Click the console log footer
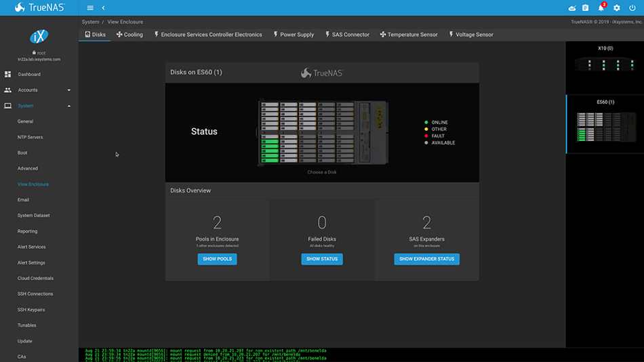644x362 pixels. click(322, 355)
